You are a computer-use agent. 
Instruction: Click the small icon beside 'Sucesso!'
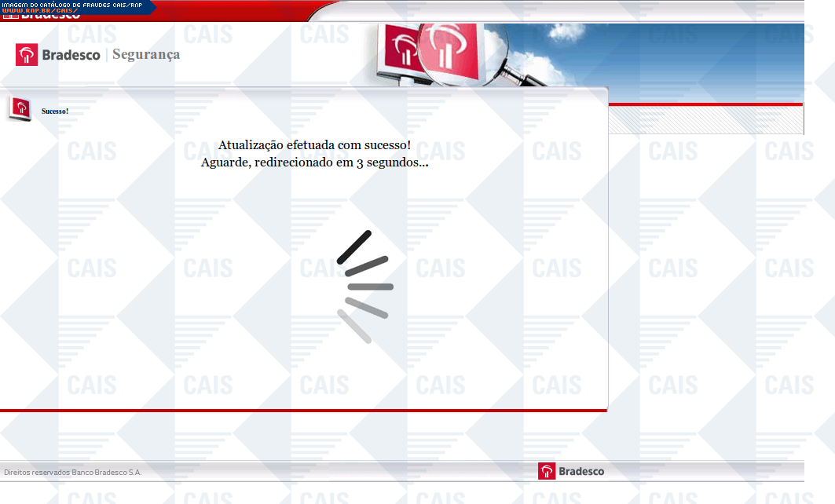20,110
